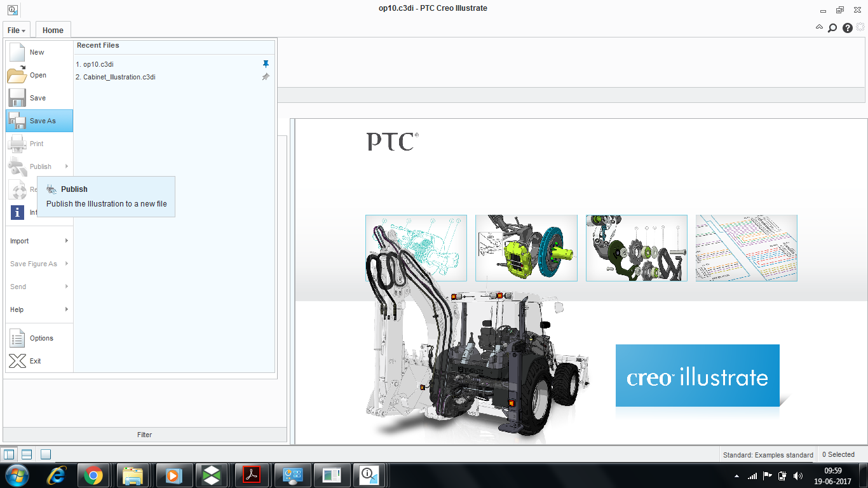868x488 pixels.
Task: Open the Windows Start menu
Action: click(x=17, y=475)
